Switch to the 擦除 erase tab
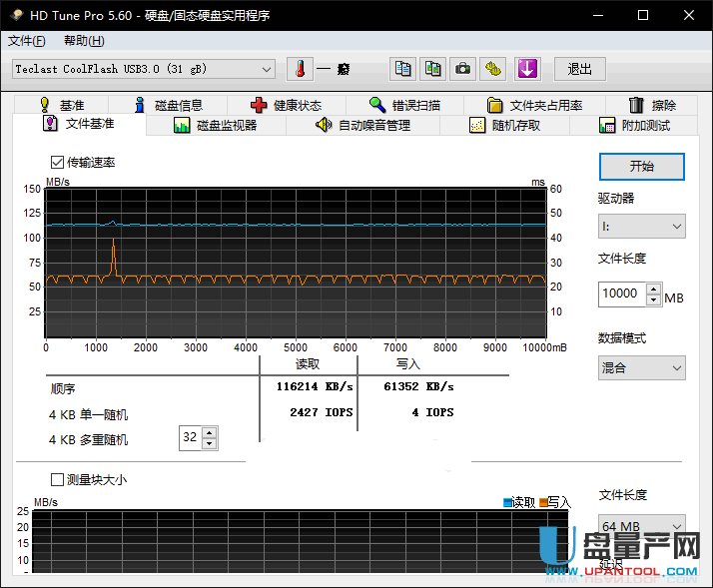The image size is (713, 588). pos(652,105)
